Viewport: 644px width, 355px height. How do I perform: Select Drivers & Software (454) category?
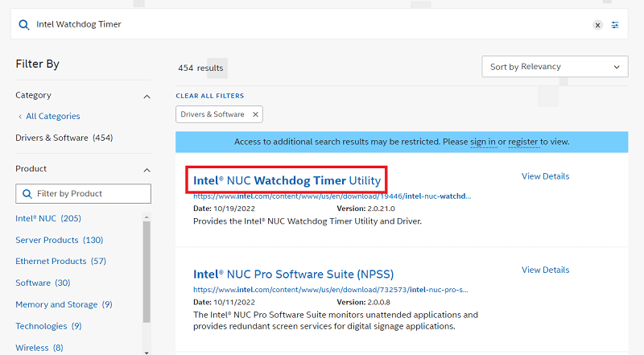(x=64, y=138)
